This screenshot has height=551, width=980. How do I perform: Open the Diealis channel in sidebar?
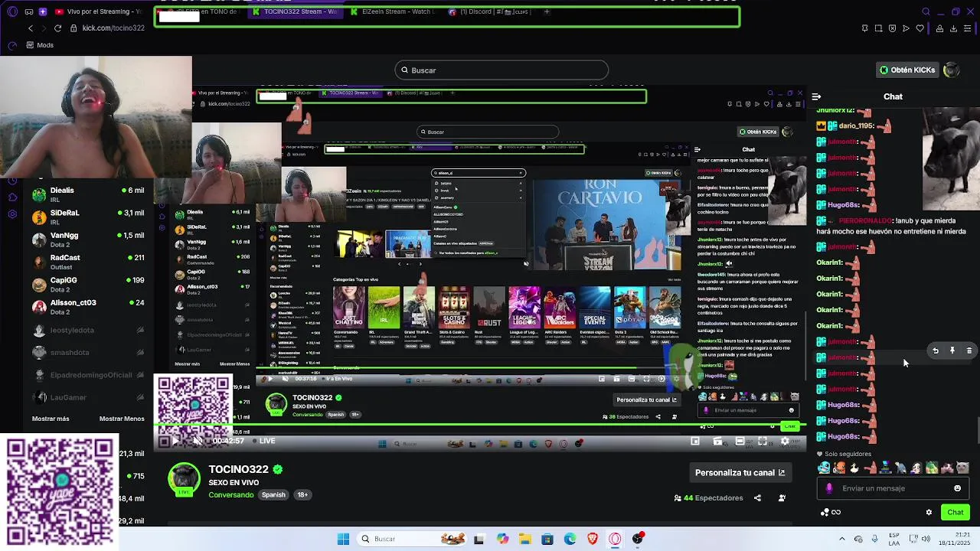pos(88,194)
